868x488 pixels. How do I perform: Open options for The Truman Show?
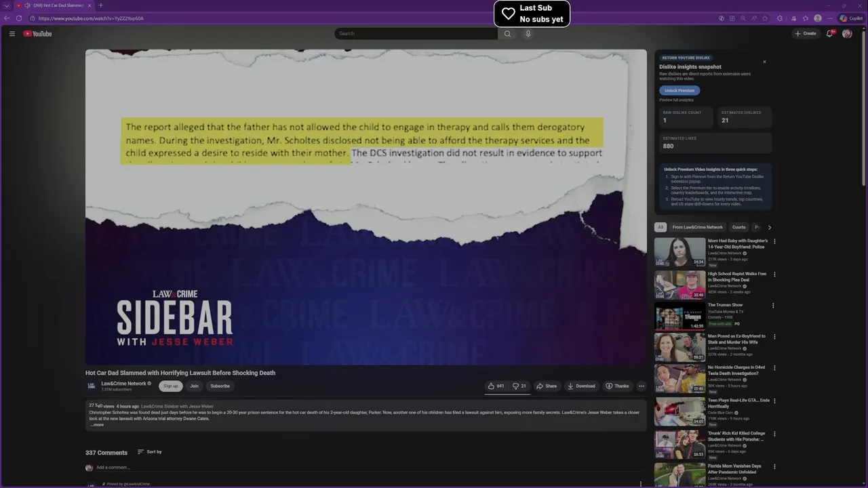[773, 306]
